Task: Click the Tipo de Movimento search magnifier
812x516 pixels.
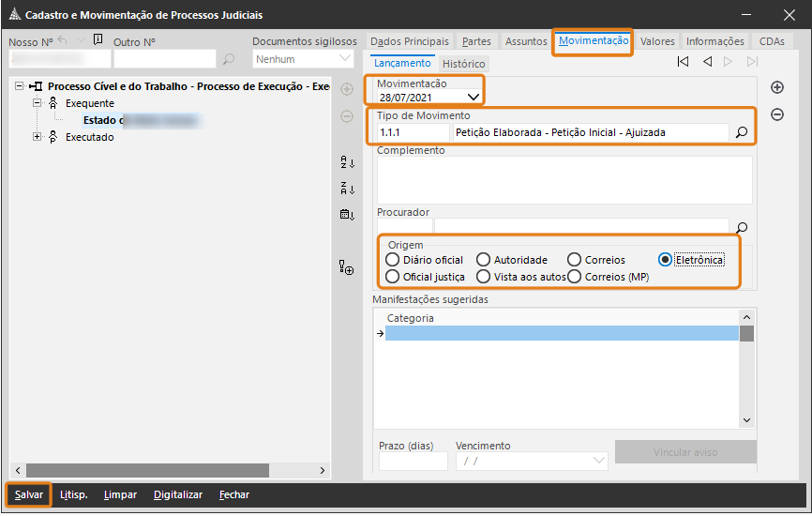Action: click(x=742, y=133)
